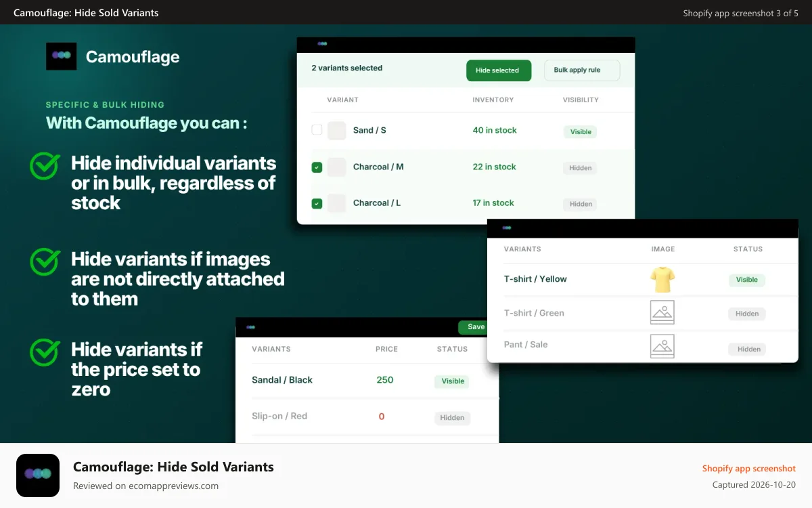Click the Shopify app screenshot link in footer
The image size is (812, 508).
click(749, 469)
